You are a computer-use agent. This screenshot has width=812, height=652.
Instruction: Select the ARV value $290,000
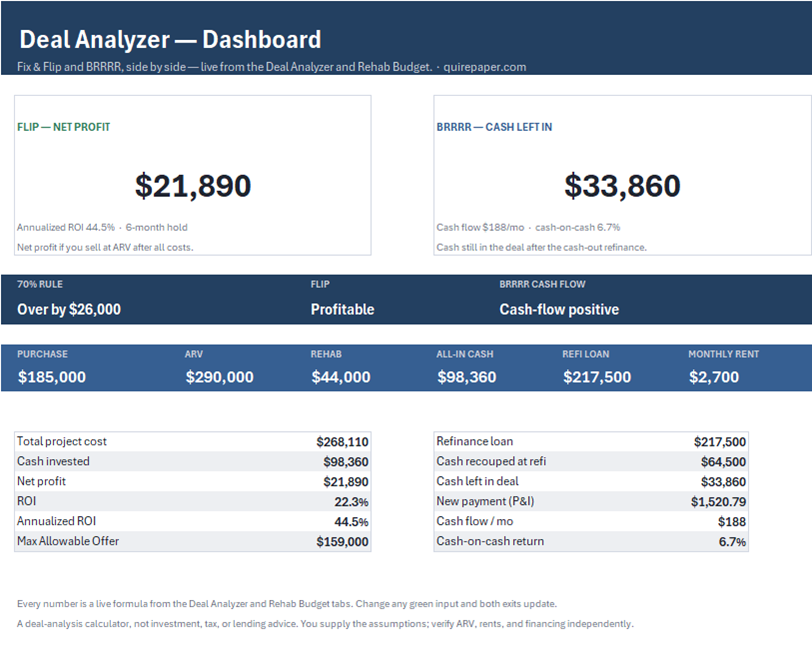(220, 376)
